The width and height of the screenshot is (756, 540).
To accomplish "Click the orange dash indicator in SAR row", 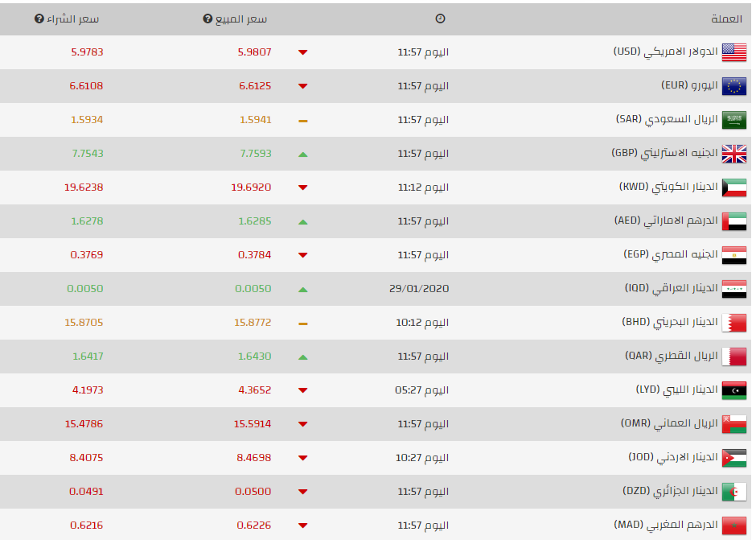I will [302, 121].
